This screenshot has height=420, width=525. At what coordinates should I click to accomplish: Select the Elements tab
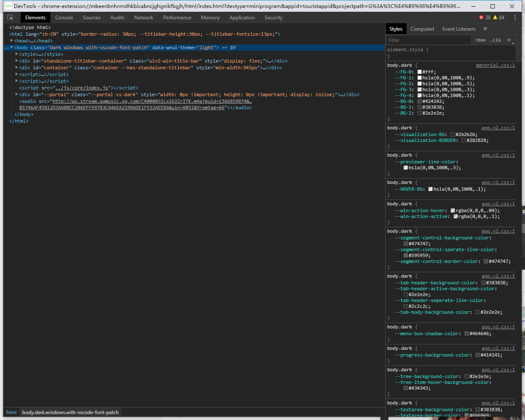pyautogui.click(x=35, y=18)
